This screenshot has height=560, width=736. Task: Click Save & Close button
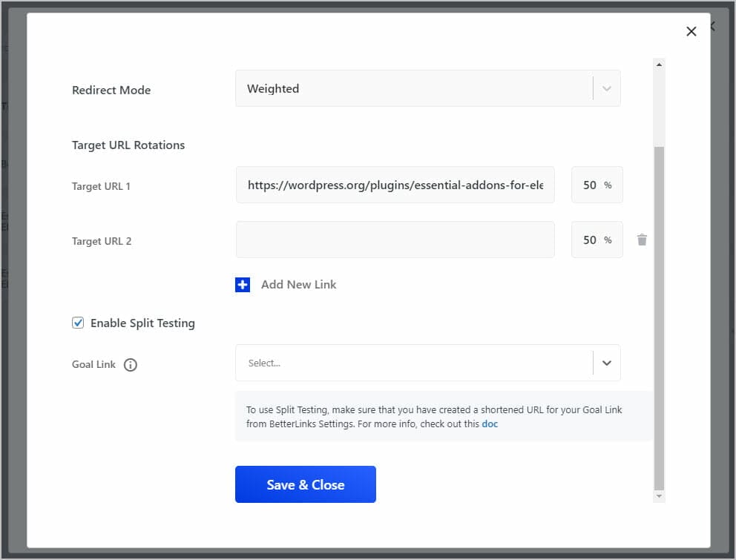pyautogui.click(x=306, y=484)
